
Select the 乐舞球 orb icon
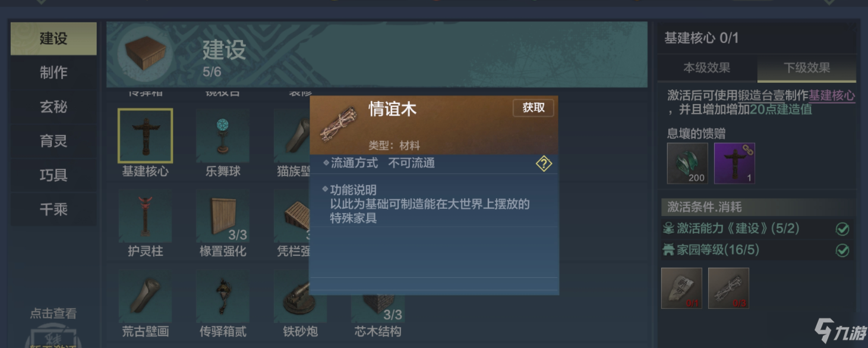(222, 136)
